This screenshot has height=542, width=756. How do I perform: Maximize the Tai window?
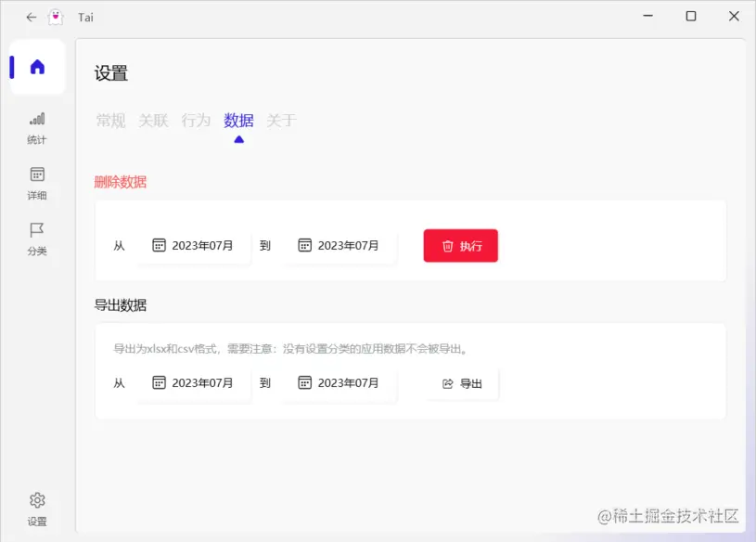(691, 17)
